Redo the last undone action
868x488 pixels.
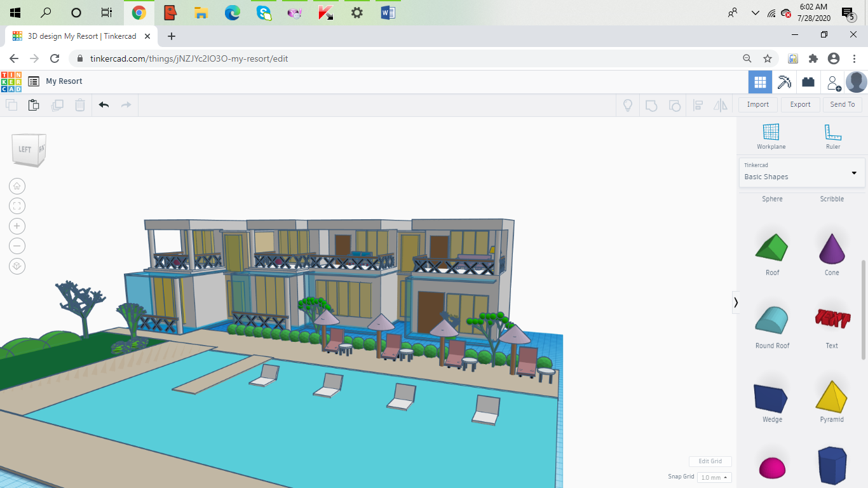point(126,105)
